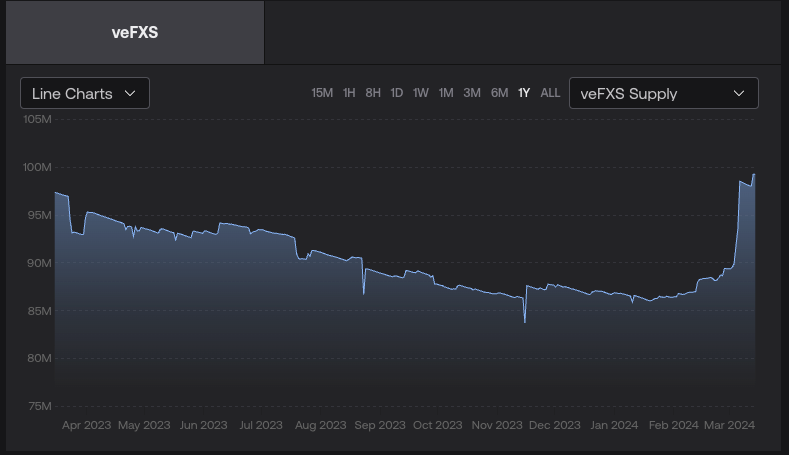Click the Jul 2023 axis label

[261, 425]
